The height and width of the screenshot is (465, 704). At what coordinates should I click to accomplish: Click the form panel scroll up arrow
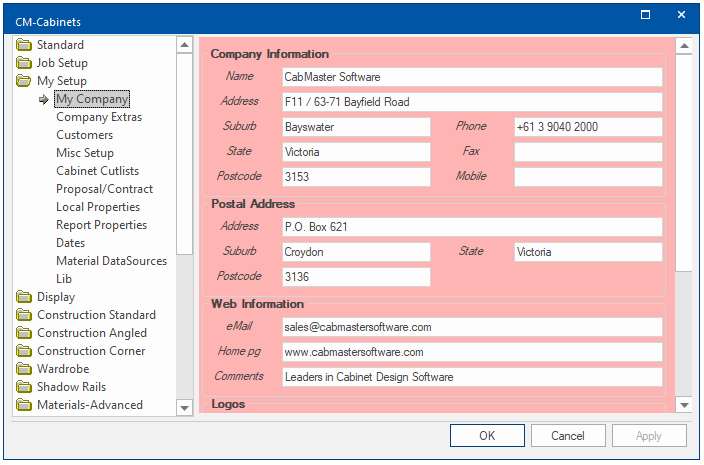pyautogui.click(x=684, y=46)
